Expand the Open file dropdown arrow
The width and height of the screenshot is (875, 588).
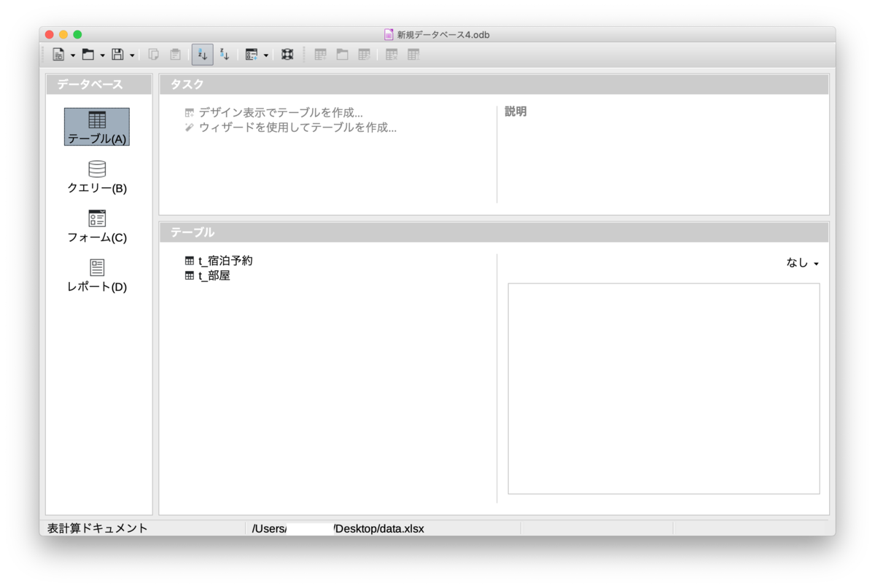(102, 55)
